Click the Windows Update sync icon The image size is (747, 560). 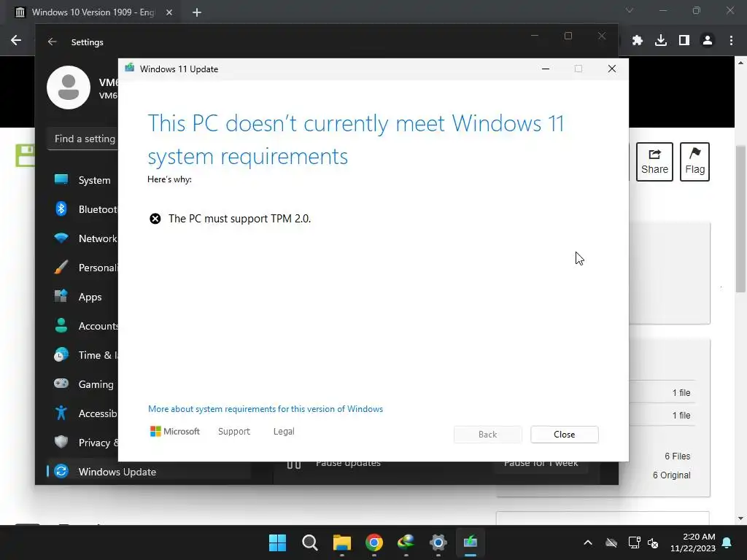pyautogui.click(x=61, y=471)
